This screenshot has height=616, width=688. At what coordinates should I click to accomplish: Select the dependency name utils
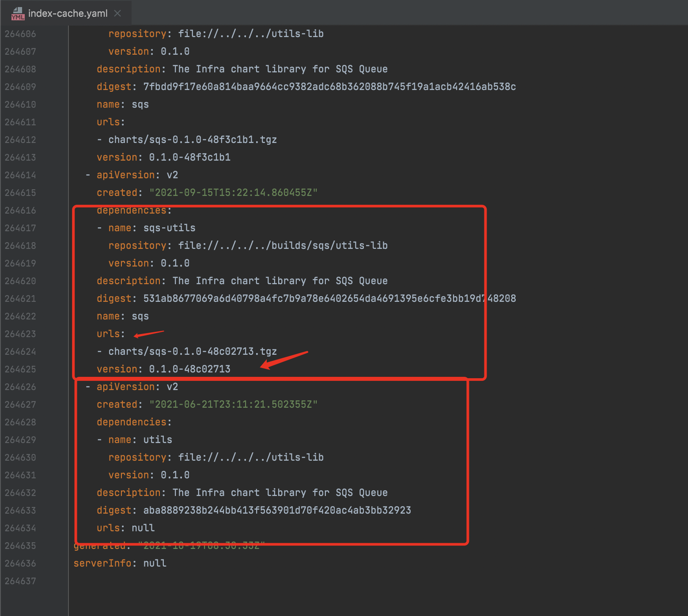click(157, 439)
